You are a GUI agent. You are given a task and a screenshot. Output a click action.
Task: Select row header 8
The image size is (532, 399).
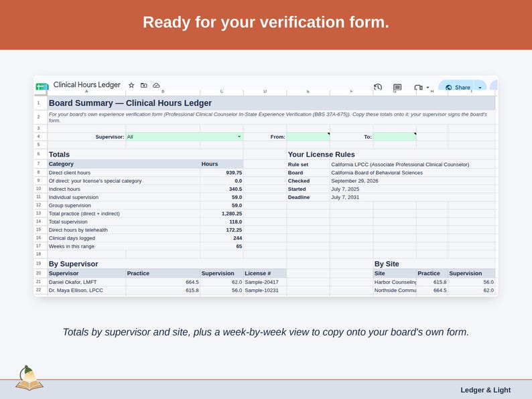click(39, 172)
